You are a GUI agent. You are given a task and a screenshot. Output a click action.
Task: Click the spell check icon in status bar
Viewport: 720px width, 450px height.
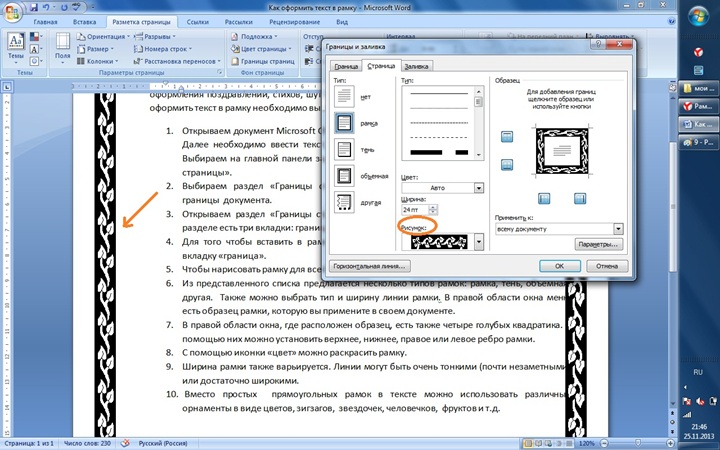[125, 443]
